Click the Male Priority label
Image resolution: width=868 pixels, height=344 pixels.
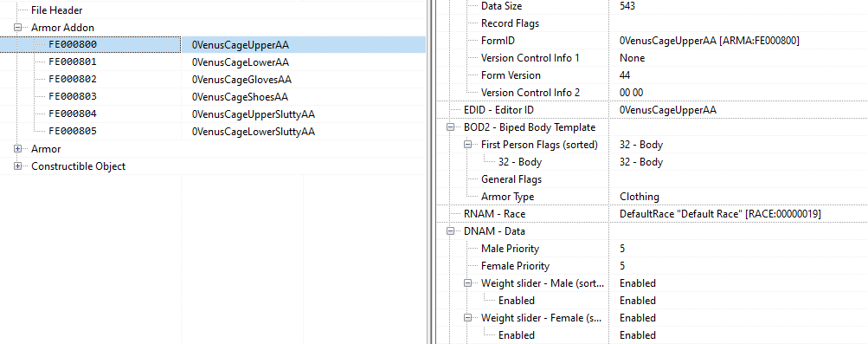tap(510, 249)
